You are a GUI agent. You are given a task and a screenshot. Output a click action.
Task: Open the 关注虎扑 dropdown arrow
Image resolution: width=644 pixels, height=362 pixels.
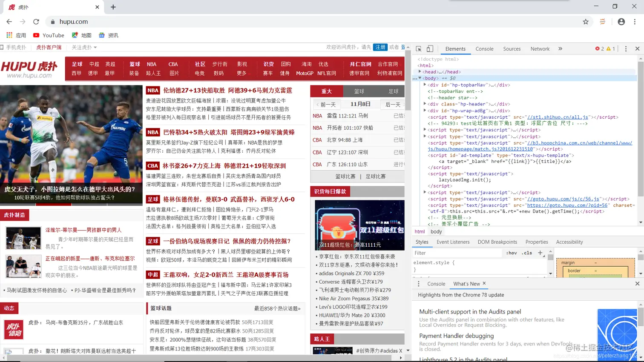coord(96,47)
